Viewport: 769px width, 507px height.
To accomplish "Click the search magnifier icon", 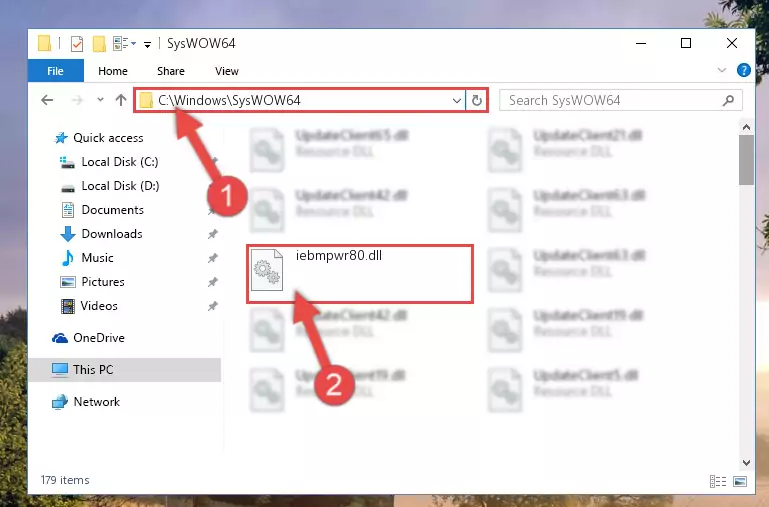I will pos(728,101).
